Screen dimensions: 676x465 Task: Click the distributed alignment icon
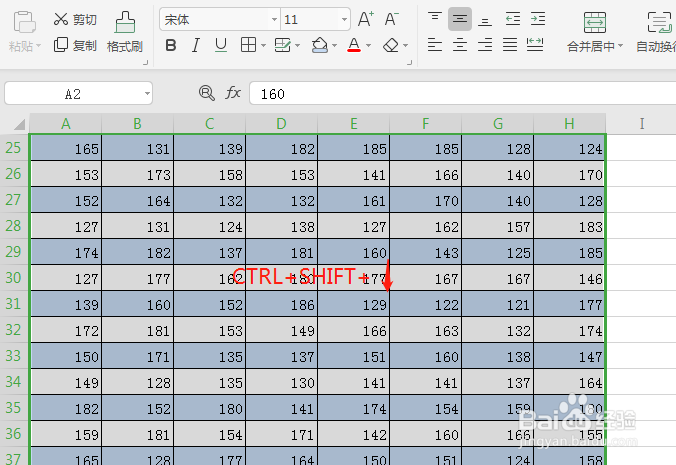pos(535,44)
